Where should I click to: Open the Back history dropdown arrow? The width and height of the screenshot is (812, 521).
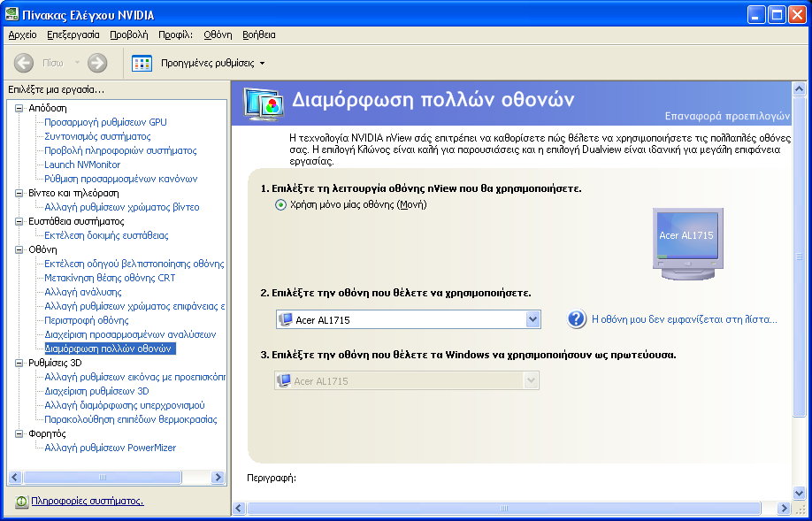coord(77,63)
